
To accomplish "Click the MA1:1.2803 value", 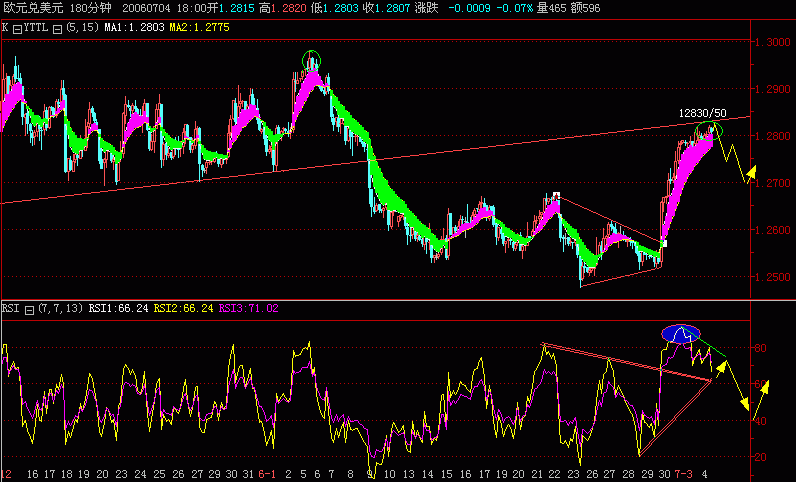I will pyautogui.click(x=135, y=28).
